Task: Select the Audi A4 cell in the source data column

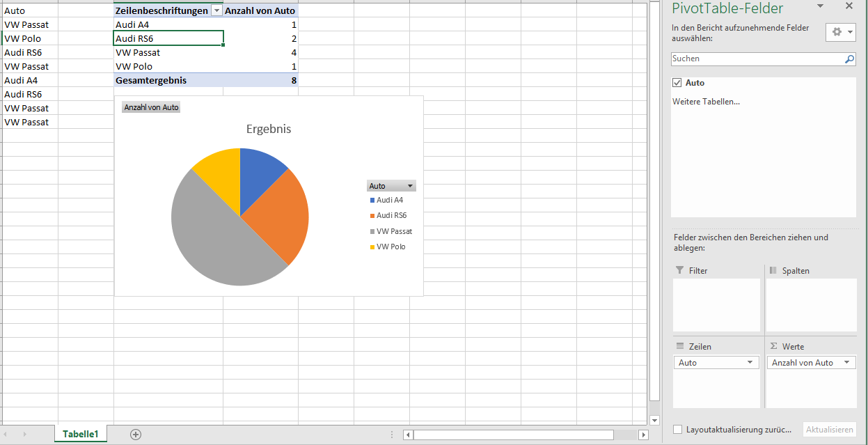Action: (30, 80)
